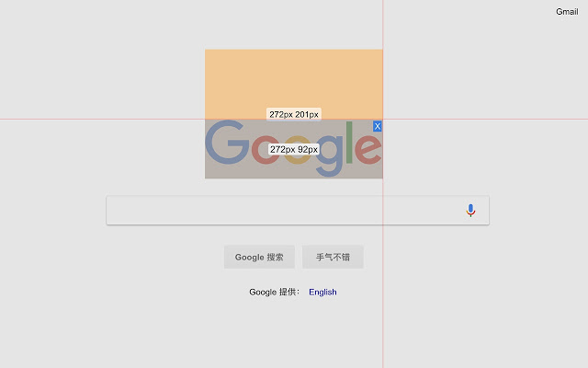The width and height of the screenshot is (588, 368).
Task: Click the red letter e in the logo
Action: [367, 149]
